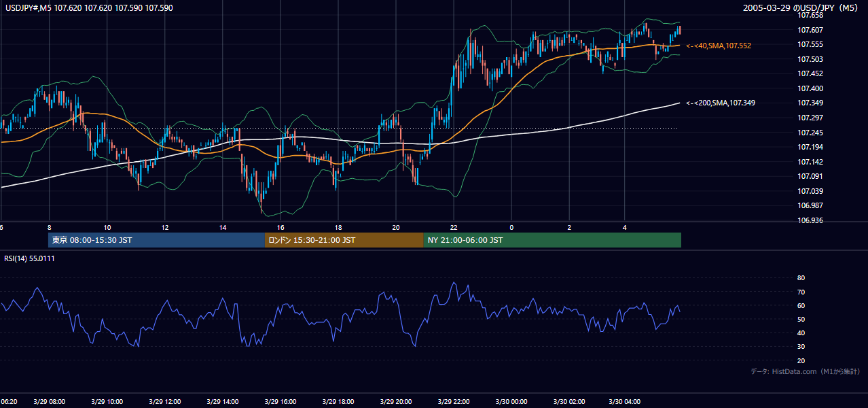Image resolution: width=868 pixels, height=408 pixels.
Task: Click price axis value 107.658
Action: pyautogui.click(x=812, y=15)
